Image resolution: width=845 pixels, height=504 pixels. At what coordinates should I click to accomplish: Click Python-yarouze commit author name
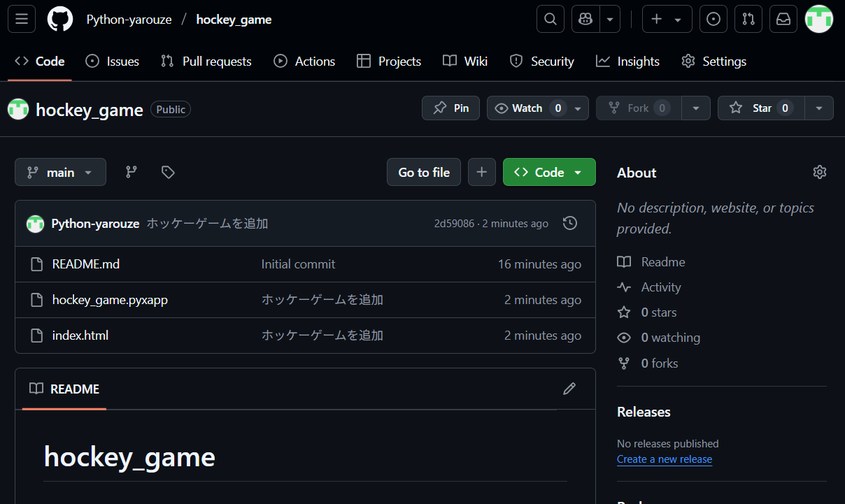95,224
